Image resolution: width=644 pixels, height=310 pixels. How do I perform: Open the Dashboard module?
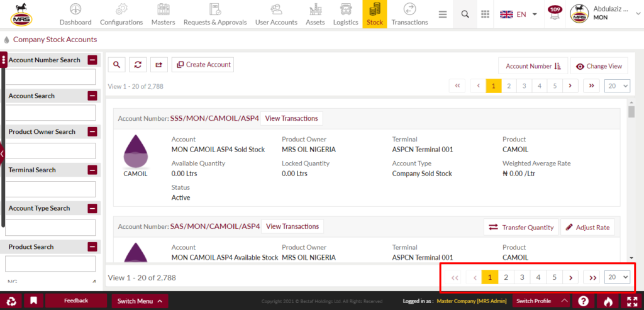point(75,14)
